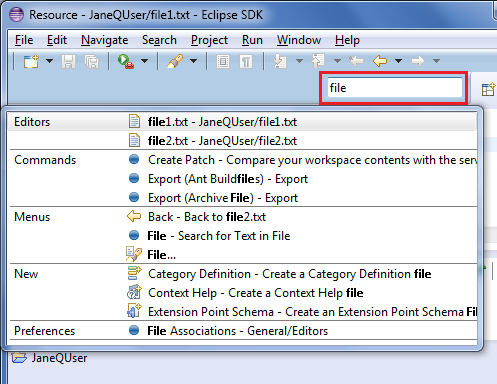
Task: Click the Eclipse icon in title bar
Action: click(16, 14)
